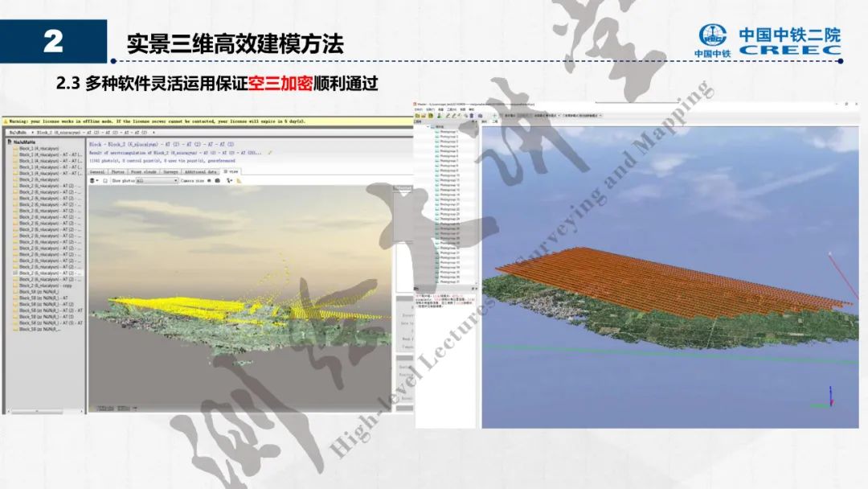This screenshot has width=868, height=489.
Task: Select the Surveys tab
Action: point(170,172)
